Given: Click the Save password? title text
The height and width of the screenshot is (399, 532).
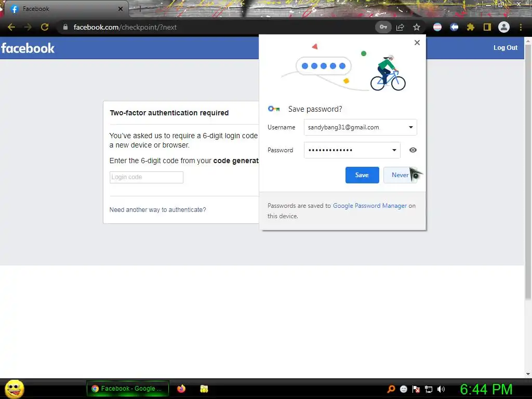Looking at the screenshot, I should (x=315, y=109).
